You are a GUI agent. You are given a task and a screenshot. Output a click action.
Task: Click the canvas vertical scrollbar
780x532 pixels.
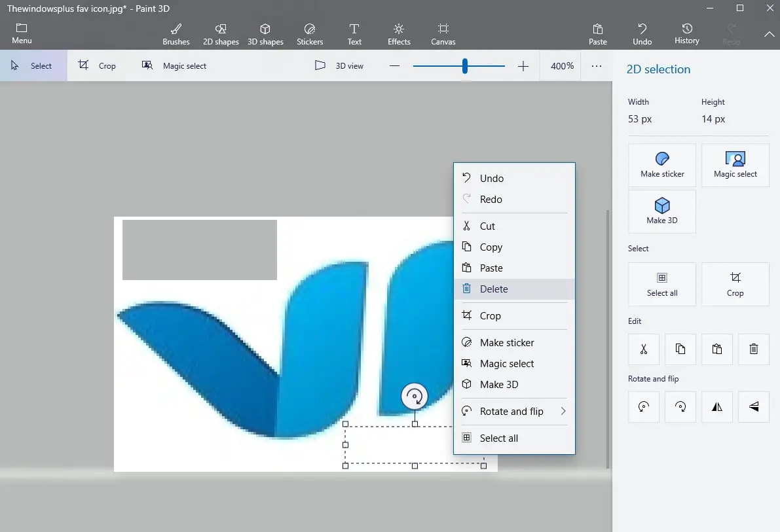(x=607, y=338)
